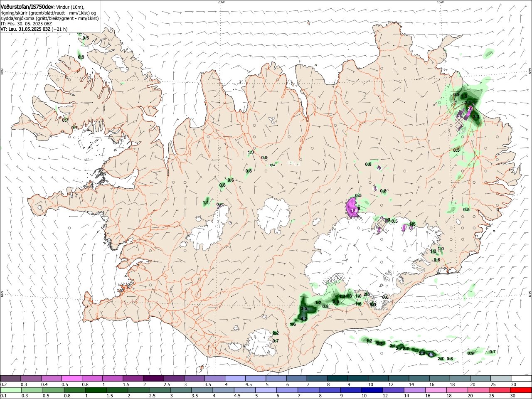Image resolution: width=532 pixels, height=399 pixels.
Task: Click the pure red 30 swatch in lower legend row
Action: (x=521, y=390)
